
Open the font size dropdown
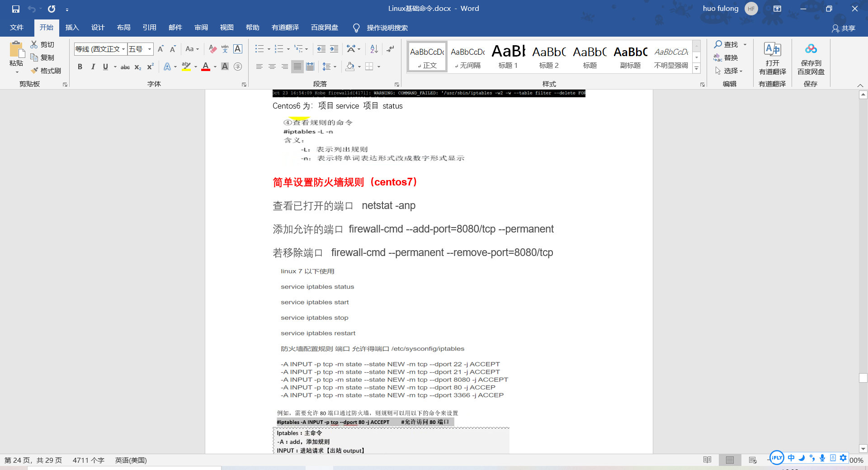pyautogui.click(x=149, y=49)
